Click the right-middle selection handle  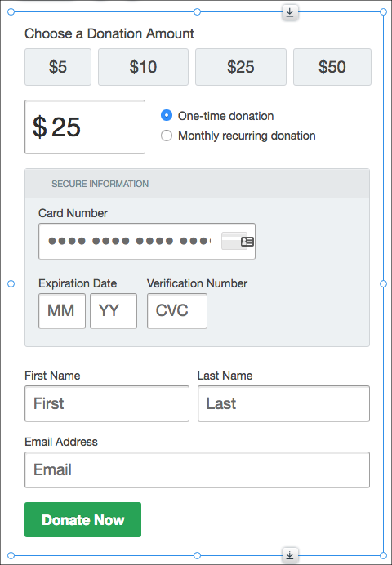pyautogui.click(x=383, y=284)
